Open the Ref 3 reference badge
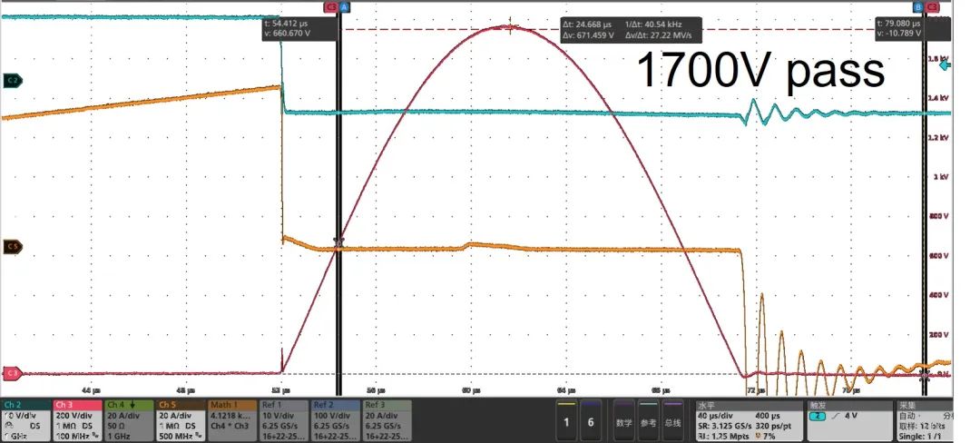 pos(387,420)
